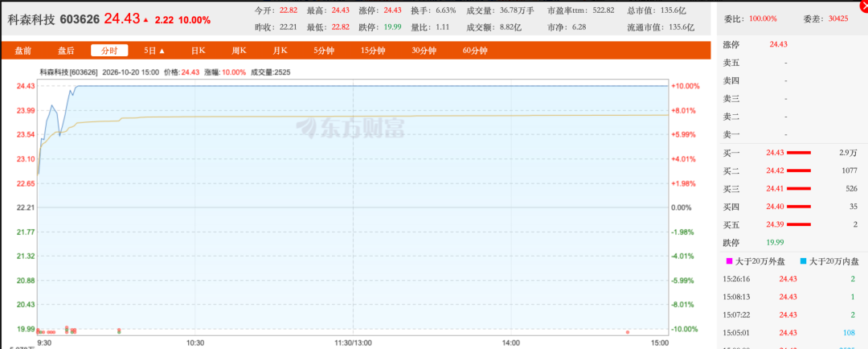Switch to the 盘前 pre-market tab
Image resolution: width=868 pixels, height=349 pixels.
pos(23,51)
